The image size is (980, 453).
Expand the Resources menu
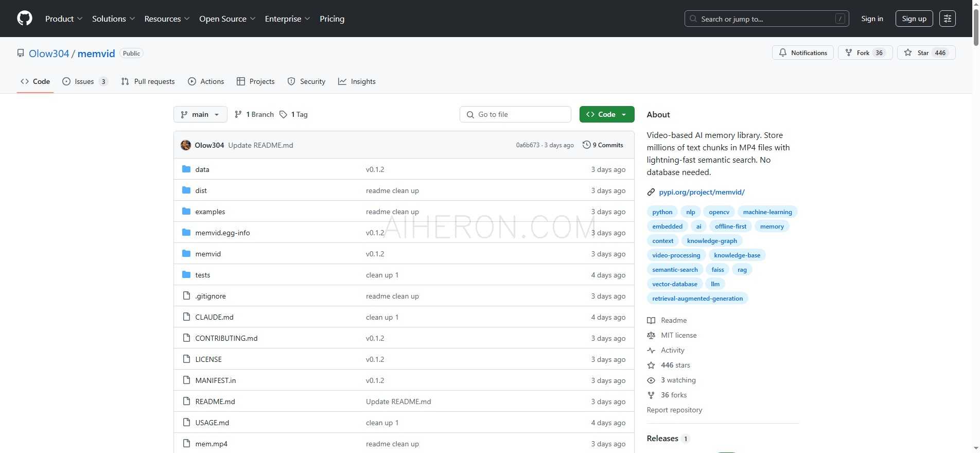(x=167, y=19)
